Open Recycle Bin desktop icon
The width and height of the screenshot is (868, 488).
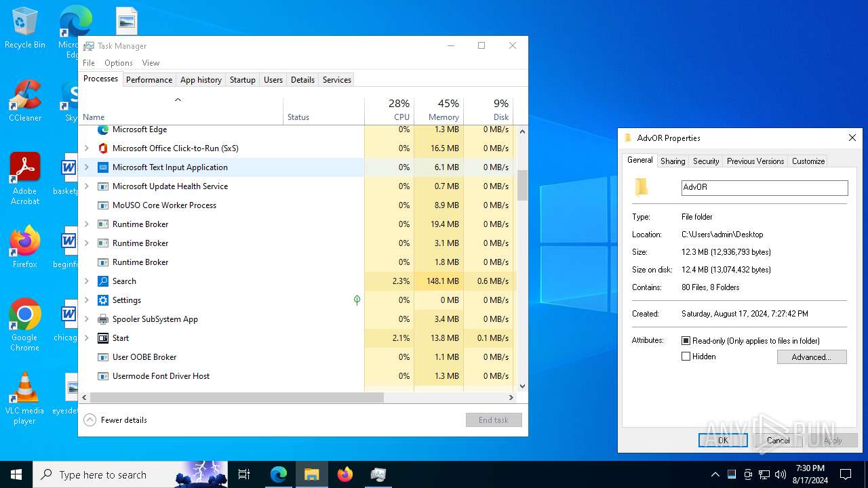click(25, 28)
